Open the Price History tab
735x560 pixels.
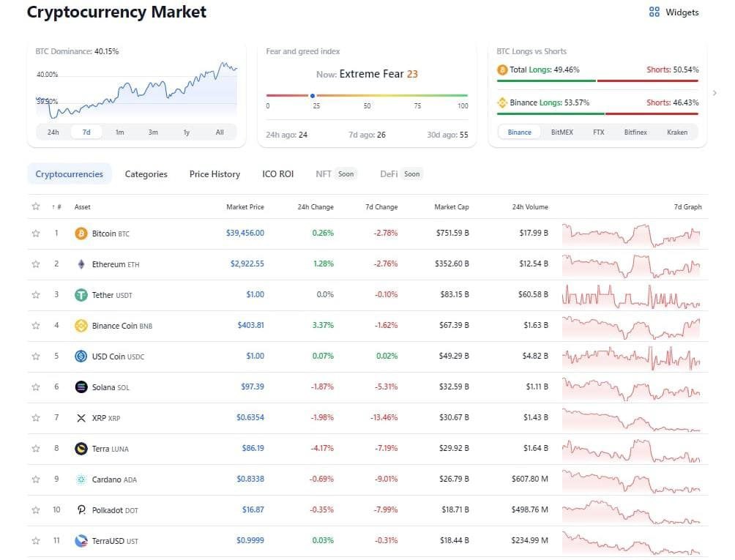click(214, 174)
